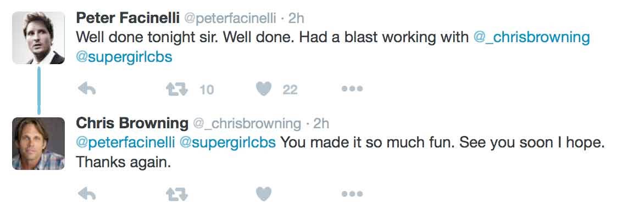Click the Chris Browning display name
Screen dimensions: 644x216
tap(132, 123)
